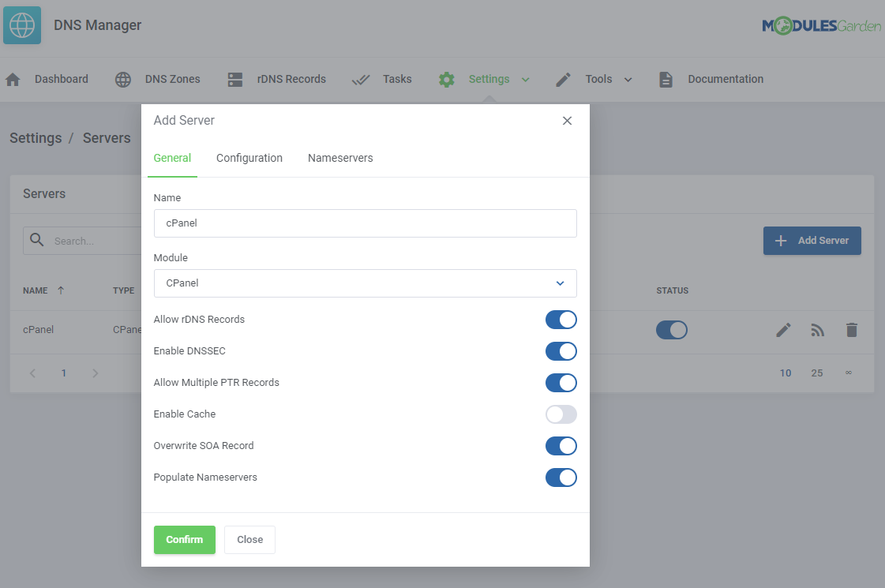Viewport: 885px width, 588px height.
Task: Open Dashboard from the navigation
Action: click(62, 79)
